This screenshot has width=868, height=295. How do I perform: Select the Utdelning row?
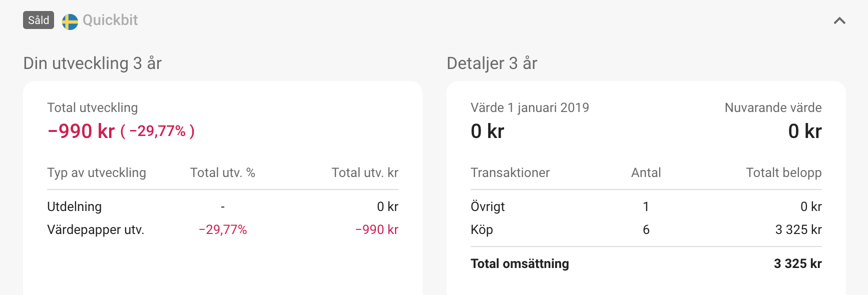click(x=223, y=206)
